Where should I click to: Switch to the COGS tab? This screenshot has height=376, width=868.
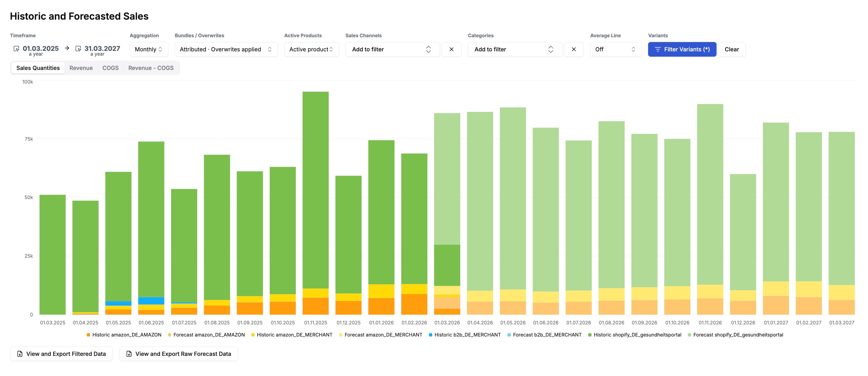pos(110,68)
